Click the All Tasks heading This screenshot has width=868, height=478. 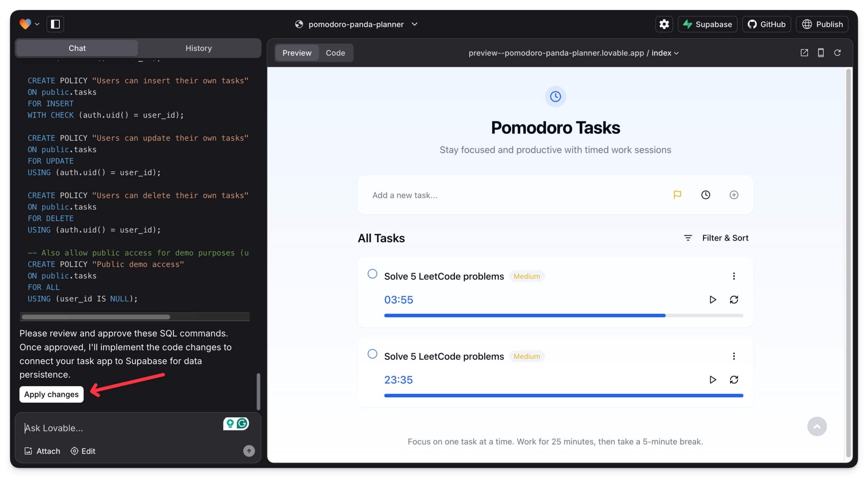pyautogui.click(x=381, y=238)
